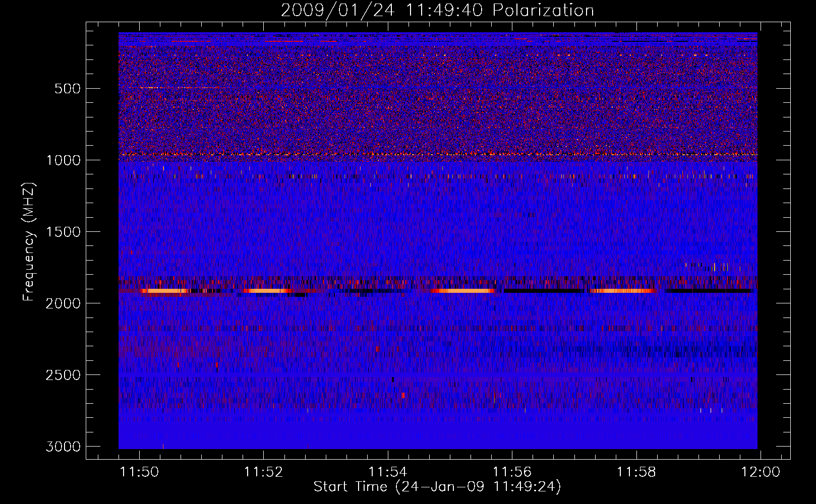This screenshot has width=816, height=504.
Task: Click the x-axis label 'Start Time (24-Jan-09 11:49:24)'
Action: (437, 487)
